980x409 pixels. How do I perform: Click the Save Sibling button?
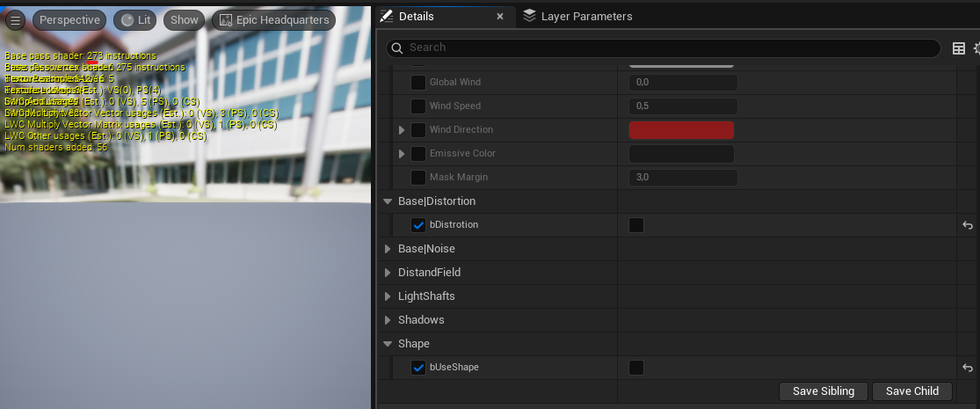(x=824, y=391)
